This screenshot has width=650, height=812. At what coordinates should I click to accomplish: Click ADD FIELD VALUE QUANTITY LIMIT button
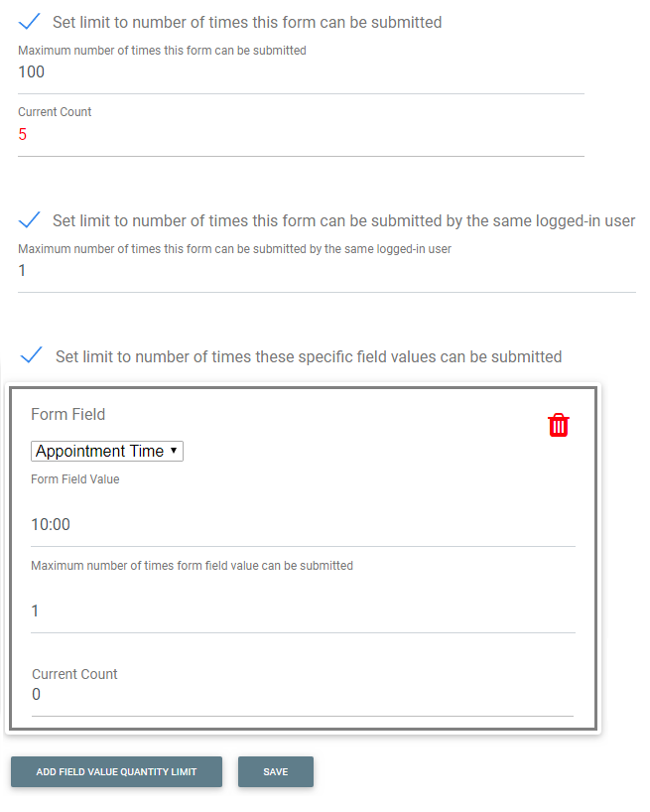point(116,771)
